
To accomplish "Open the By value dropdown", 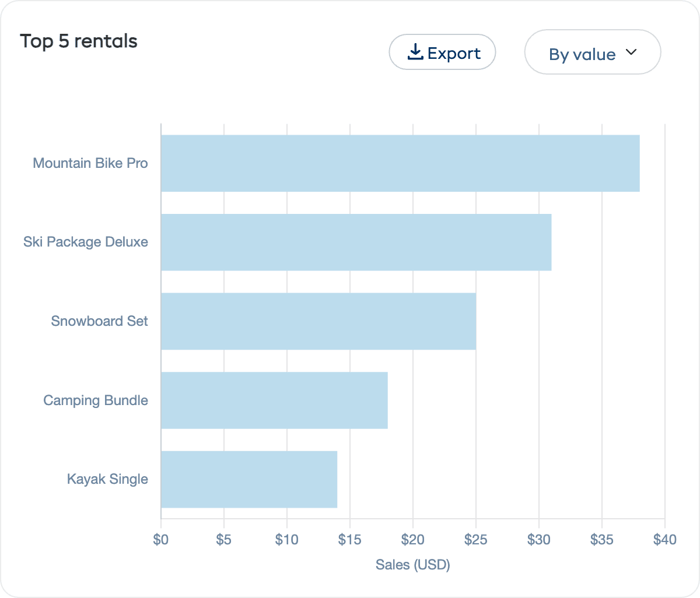I will click(x=592, y=52).
